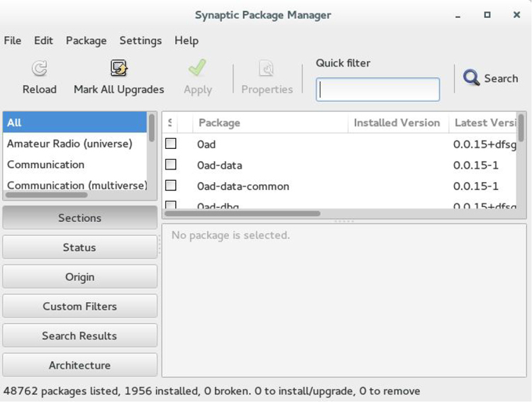Open the Settings menu
Image resolution: width=532 pixels, height=402 pixels.
[x=140, y=40]
